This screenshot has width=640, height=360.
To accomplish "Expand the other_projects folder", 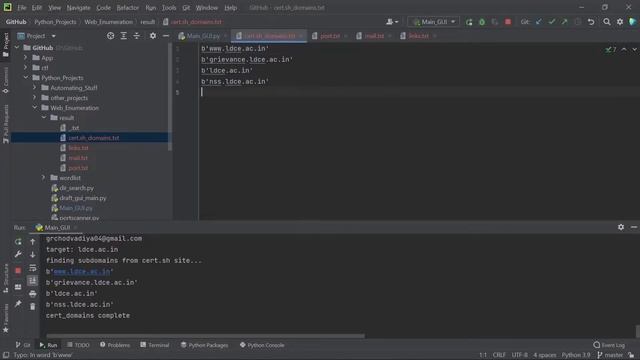I will point(35,98).
